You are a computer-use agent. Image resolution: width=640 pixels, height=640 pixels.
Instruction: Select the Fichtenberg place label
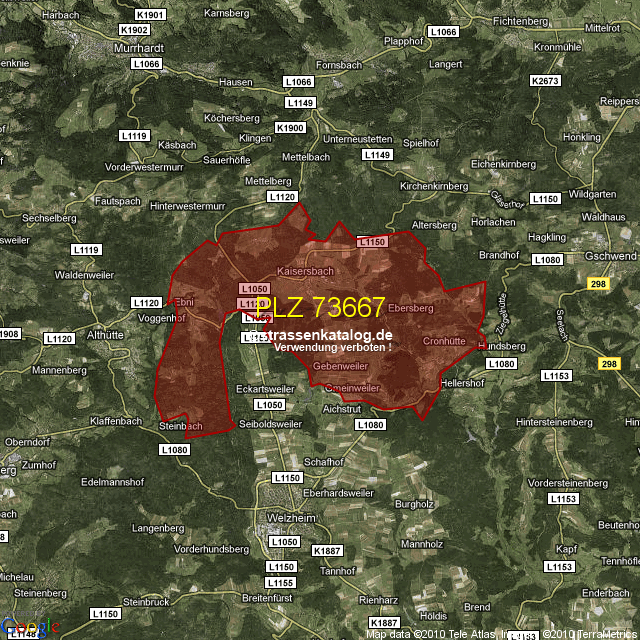click(x=521, y=20)
